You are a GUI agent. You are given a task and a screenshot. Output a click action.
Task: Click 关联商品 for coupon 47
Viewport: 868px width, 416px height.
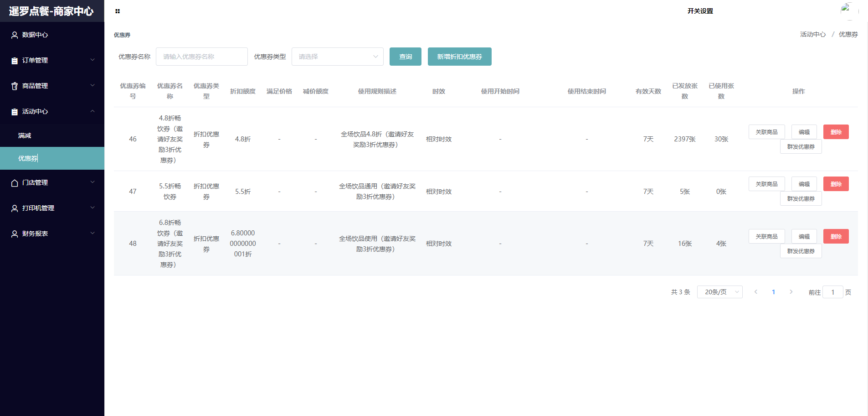click(767, 184)
